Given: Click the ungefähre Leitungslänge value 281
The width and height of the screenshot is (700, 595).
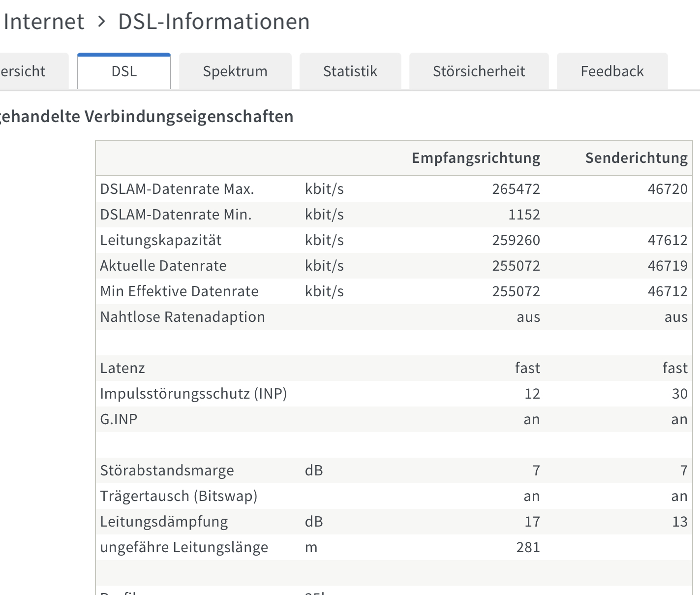Looking at the screenshot, I should coord(528,547).
